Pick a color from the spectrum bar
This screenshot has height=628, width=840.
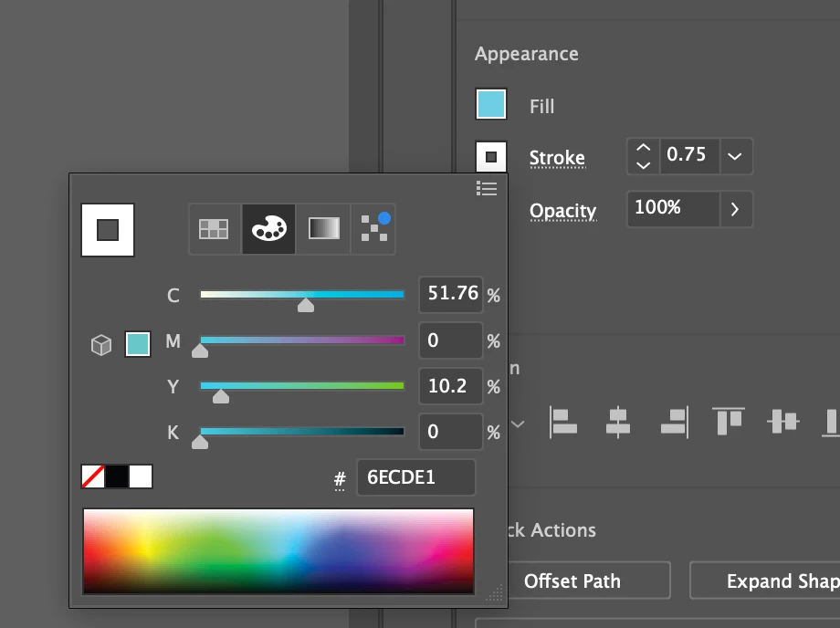(278, 551)
